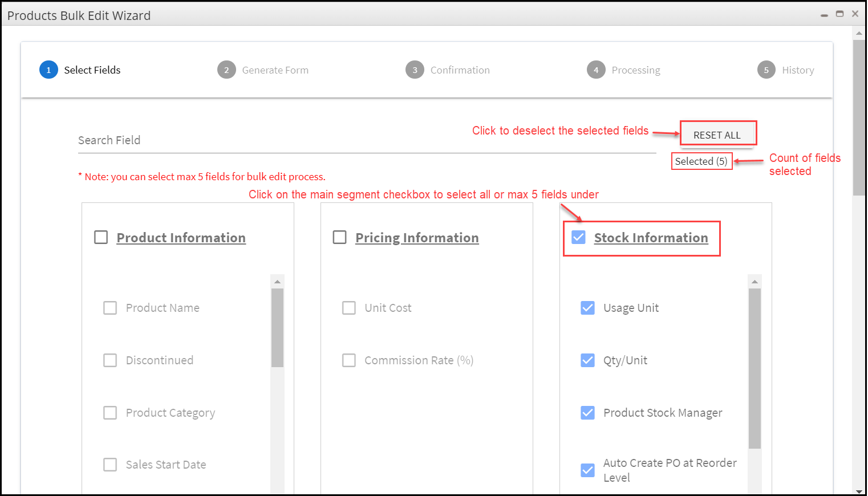The height and width of the screenshot is (496, 868).
Task: Open the Product Information heading link
Action: pos(181,238)
